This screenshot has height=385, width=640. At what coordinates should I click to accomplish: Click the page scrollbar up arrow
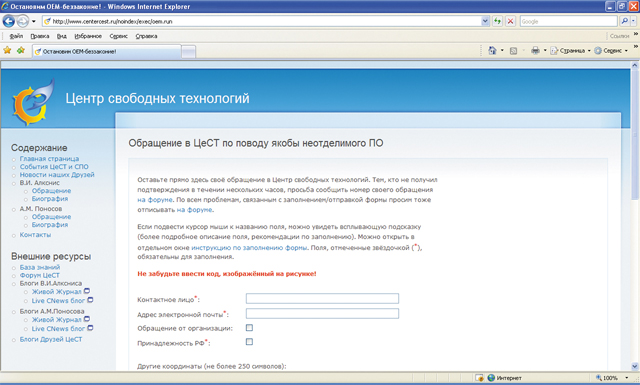635,66
